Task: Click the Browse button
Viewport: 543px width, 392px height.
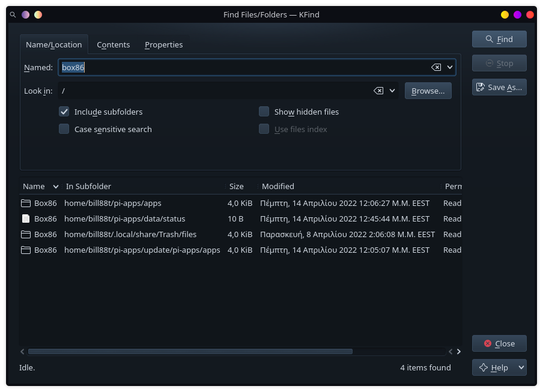Action: click(x=428, y=91)
